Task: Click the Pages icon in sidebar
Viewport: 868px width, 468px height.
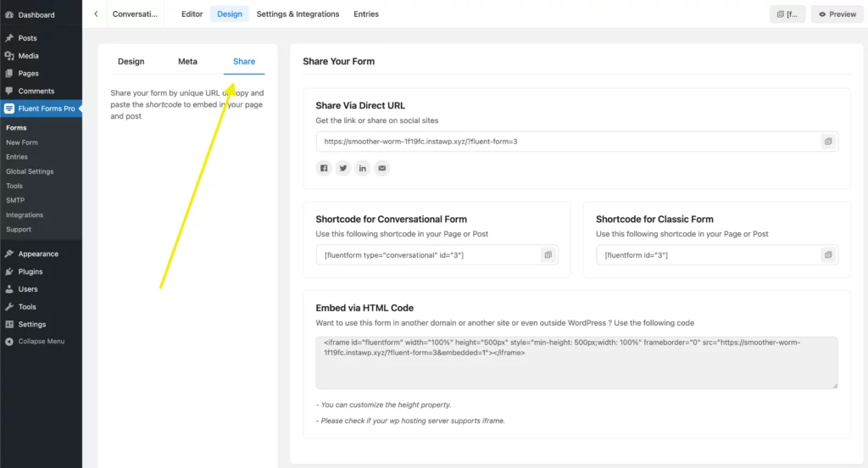Action: pyautogui.click(x=9, y=73)
